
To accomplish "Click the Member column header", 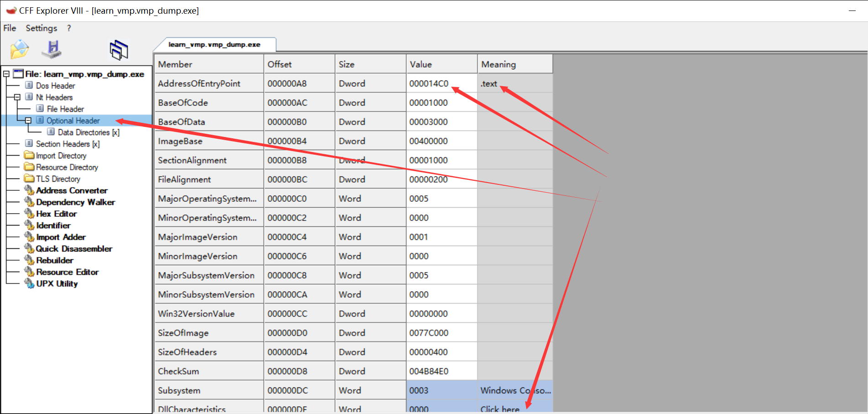I will (209, 64).
